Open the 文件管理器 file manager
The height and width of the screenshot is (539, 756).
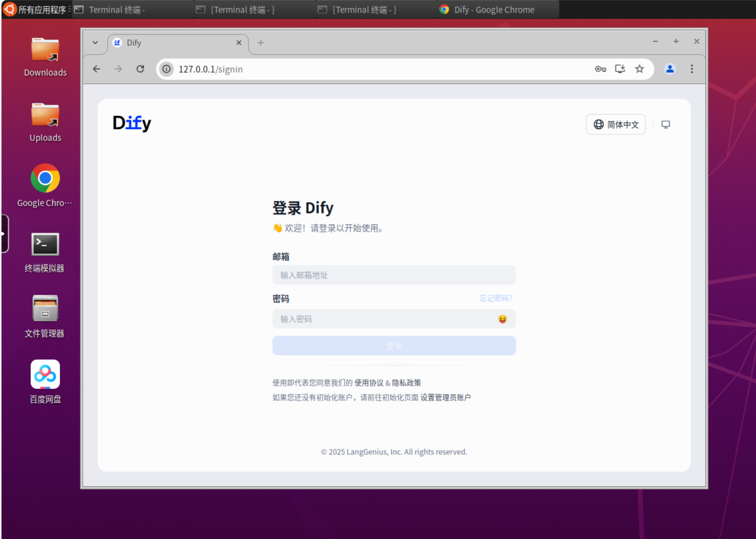(x=45, y=317)
